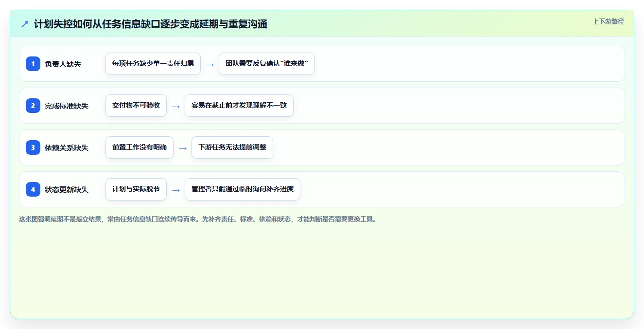This screenshot has height=329, width=644.
Task: Select the 容易在截止前才发现理解不一致 chip
Action: pyautogui.click(x=239, y=106)
